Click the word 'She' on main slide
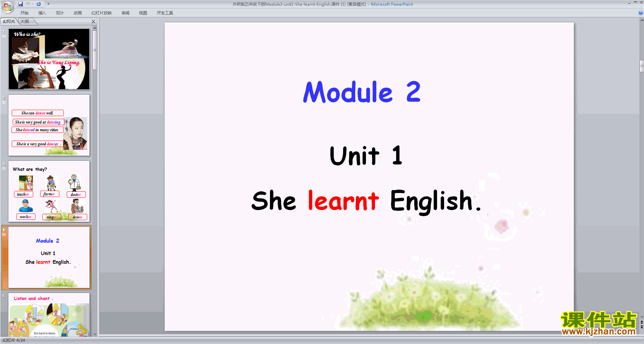 (x=274, y=200)
